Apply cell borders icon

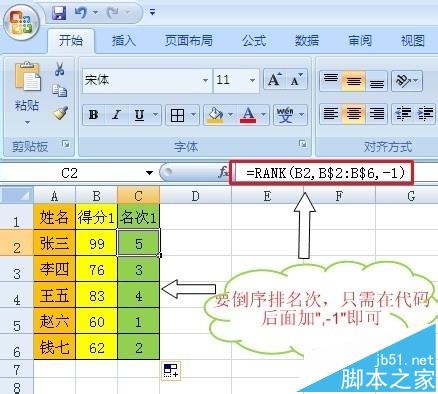click(177, 115)
